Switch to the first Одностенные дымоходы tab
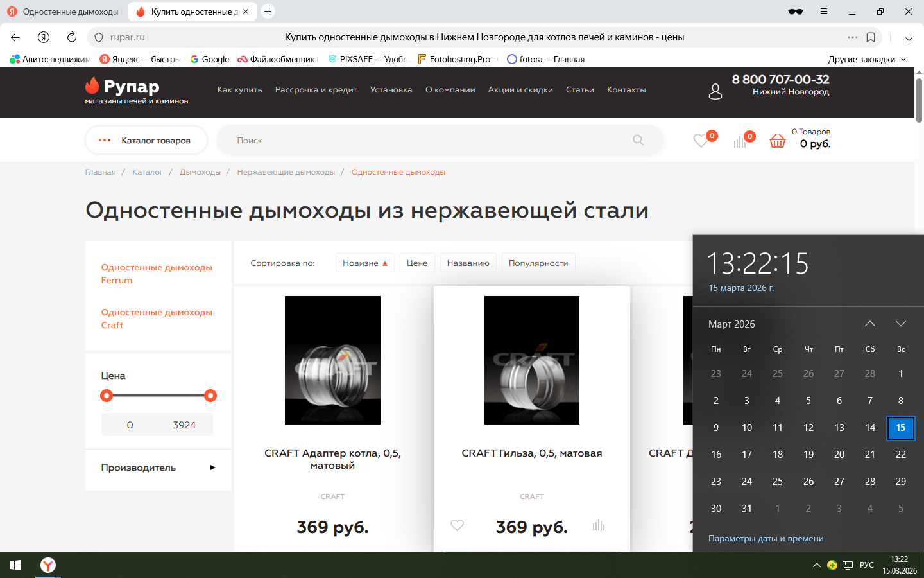The image size is (924, 578). (64, 12)
